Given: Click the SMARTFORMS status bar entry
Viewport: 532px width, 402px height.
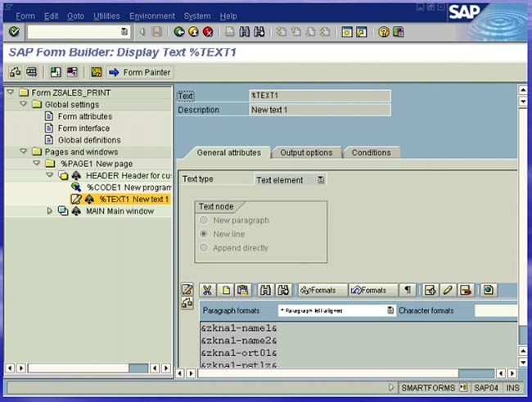Looking at the screenshot, I should [428, 388].
